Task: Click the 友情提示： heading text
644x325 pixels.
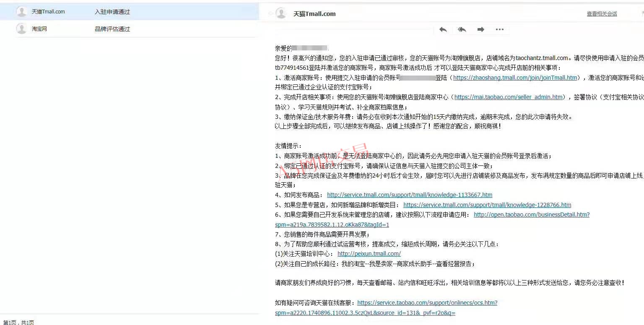Action: coord(288,146)
